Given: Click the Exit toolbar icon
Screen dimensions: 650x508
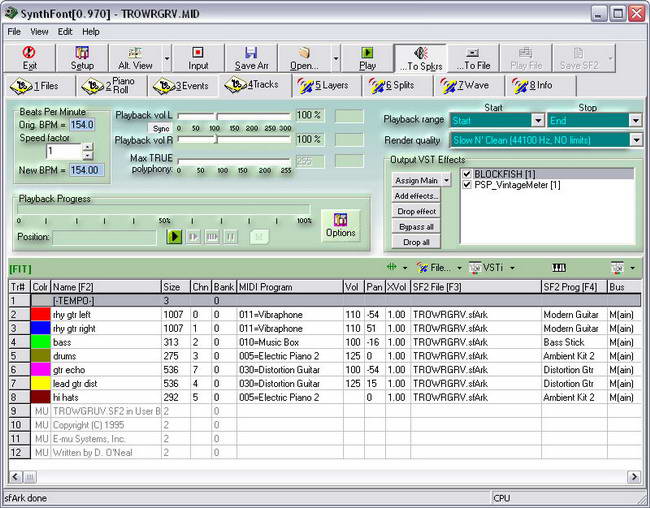Looking at the screenshot, I should 30,52.
